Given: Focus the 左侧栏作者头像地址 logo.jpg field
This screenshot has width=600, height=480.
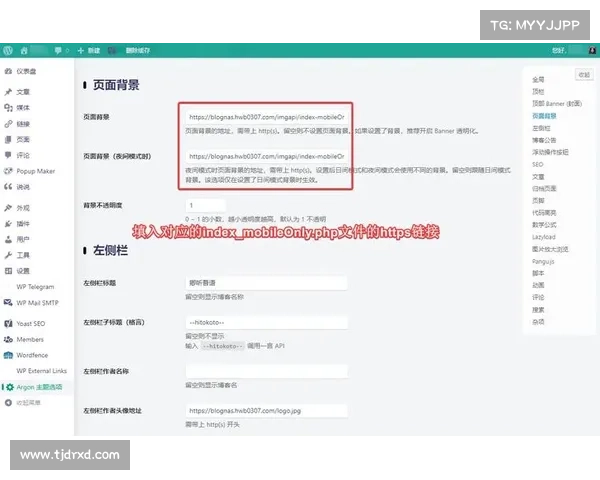Looking at the screenshot, I should [267, 411].
